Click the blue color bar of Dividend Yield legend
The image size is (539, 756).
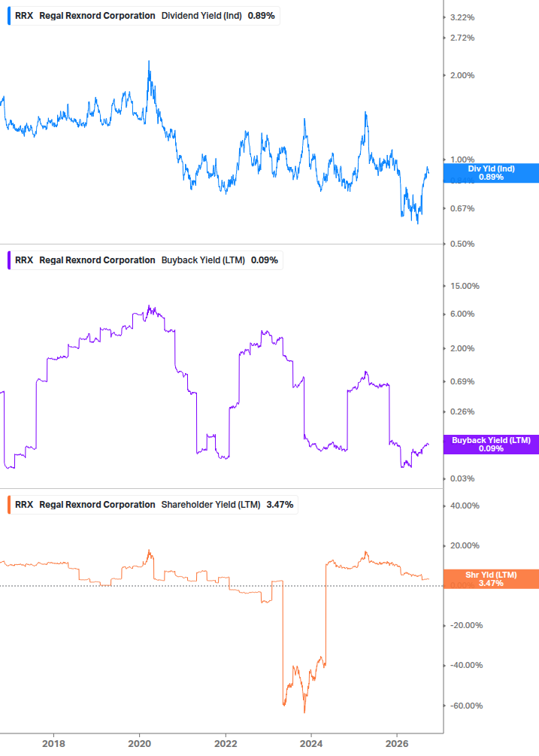pos(9,16)
